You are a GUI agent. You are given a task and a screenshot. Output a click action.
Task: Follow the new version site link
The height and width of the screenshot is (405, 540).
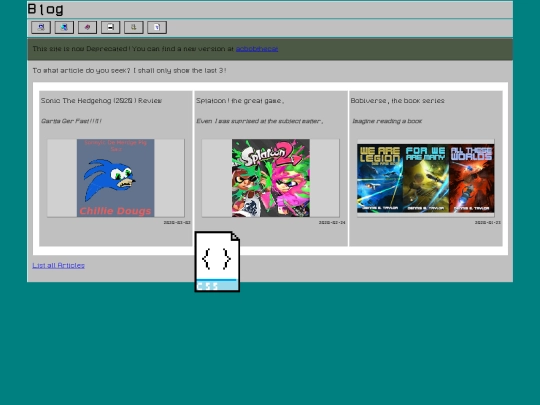pyautogui.click(x=257, y=49)
